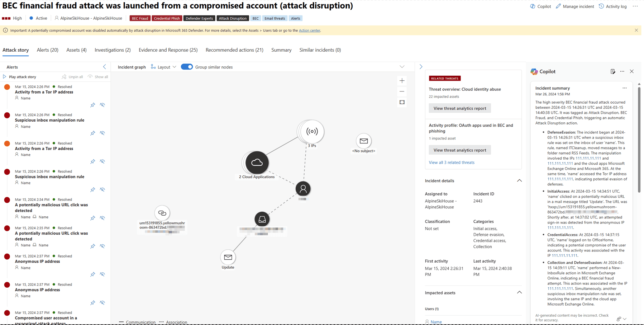The image size is (644, 325).
Task: Collapse the Impacted assets section
Action: 519,292
